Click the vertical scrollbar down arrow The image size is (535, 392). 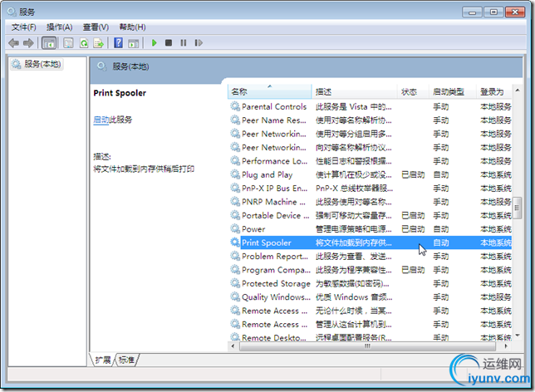point(518,336)
